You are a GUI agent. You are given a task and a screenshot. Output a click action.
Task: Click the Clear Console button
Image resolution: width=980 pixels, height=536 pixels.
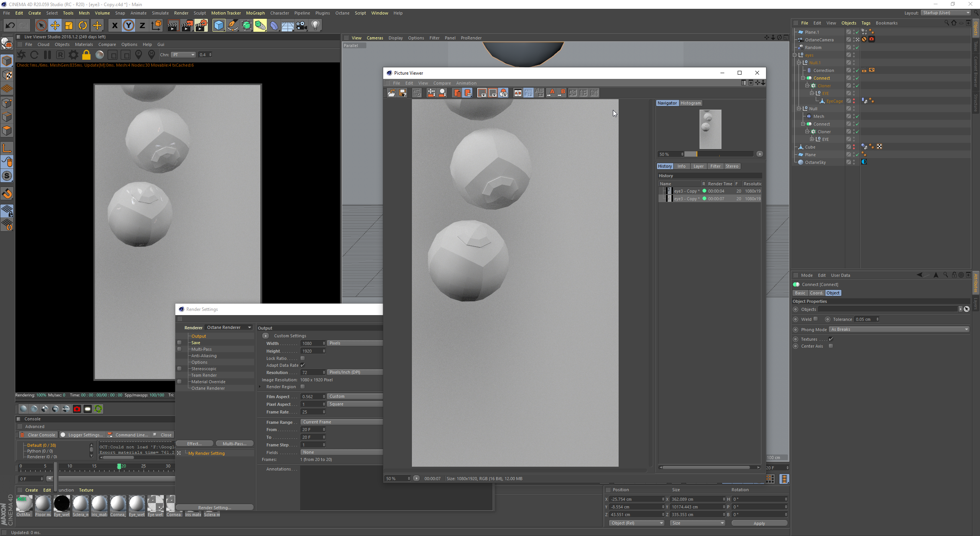[x=38, y=435]
